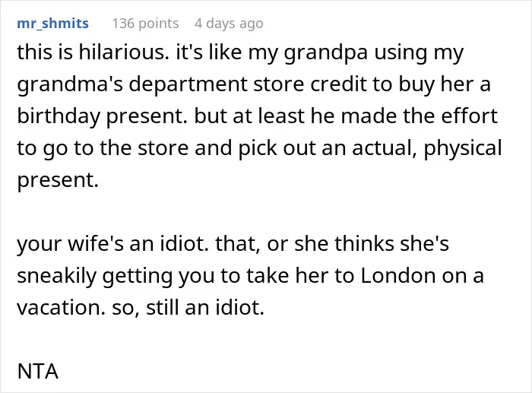Click the phrase "pick out an actual, physical"

(370, 149)
